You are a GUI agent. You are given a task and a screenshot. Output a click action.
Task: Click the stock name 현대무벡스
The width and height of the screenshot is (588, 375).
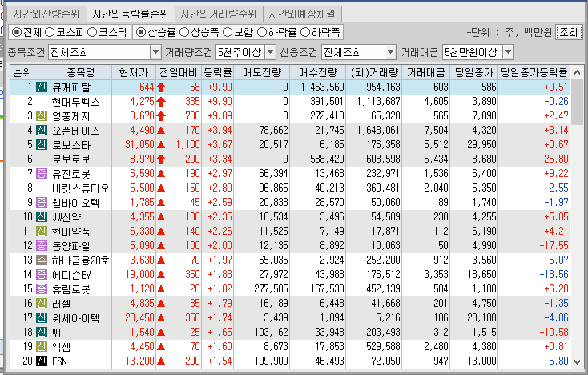[76, 102]
